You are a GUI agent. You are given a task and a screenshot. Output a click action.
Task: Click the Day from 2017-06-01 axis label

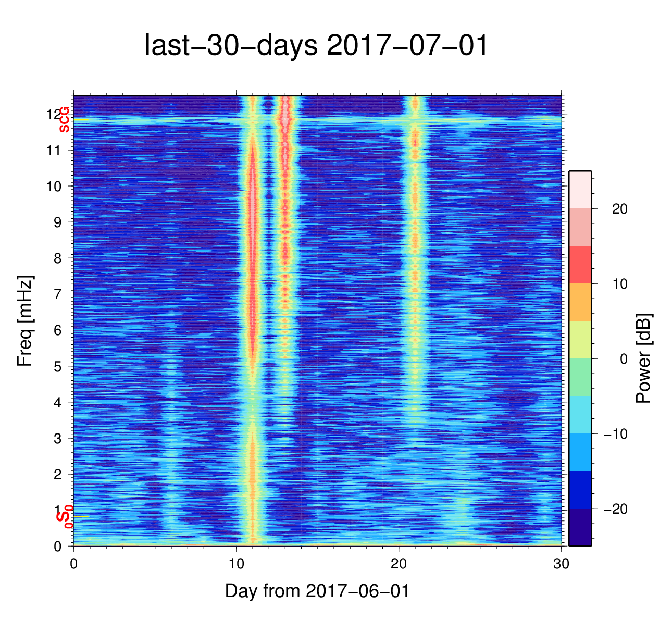317,591
